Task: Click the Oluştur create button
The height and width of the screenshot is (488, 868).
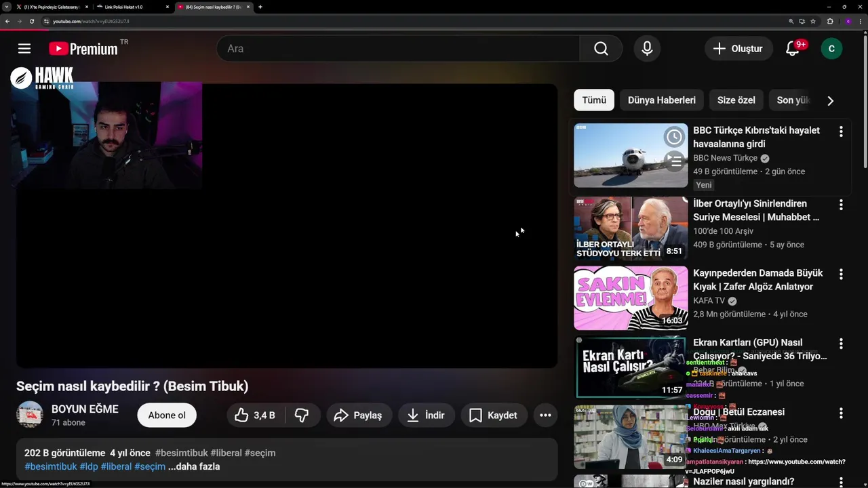Action: (x=738, y=48)
